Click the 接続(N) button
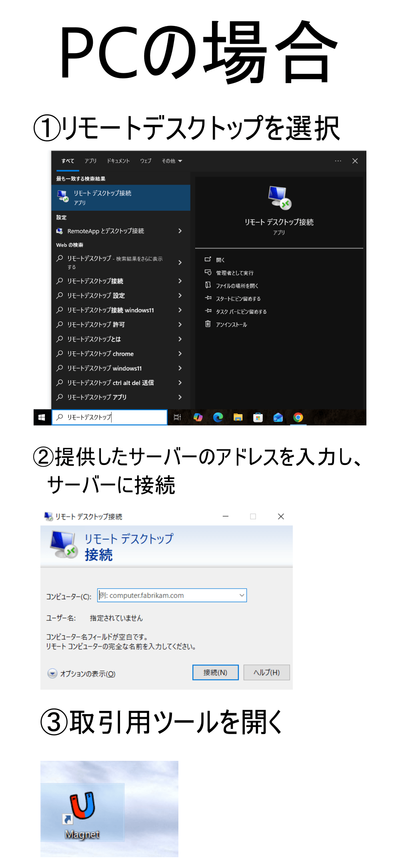This screenshot has height=868, width=400. pos(215,672)
